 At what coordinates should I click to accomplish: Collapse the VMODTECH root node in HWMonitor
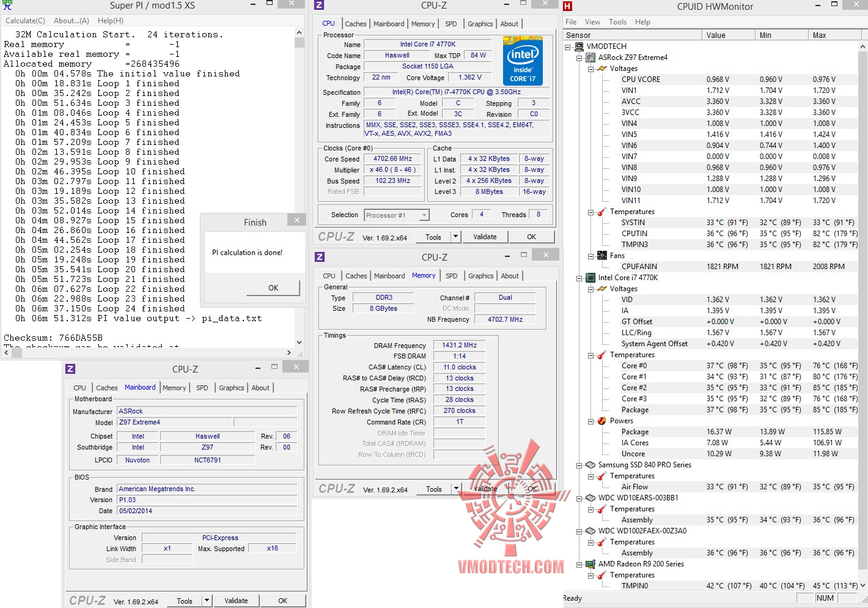click(x=568, y=46)
